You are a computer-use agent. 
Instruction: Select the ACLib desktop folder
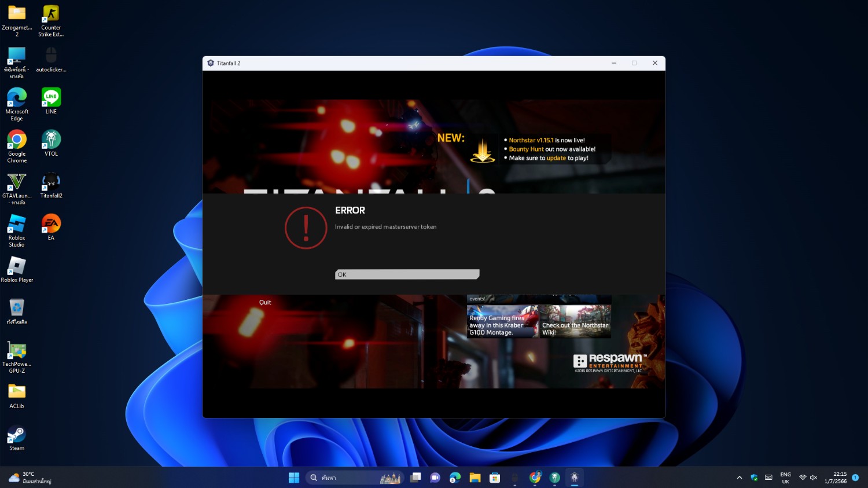(x=17, y=396)
